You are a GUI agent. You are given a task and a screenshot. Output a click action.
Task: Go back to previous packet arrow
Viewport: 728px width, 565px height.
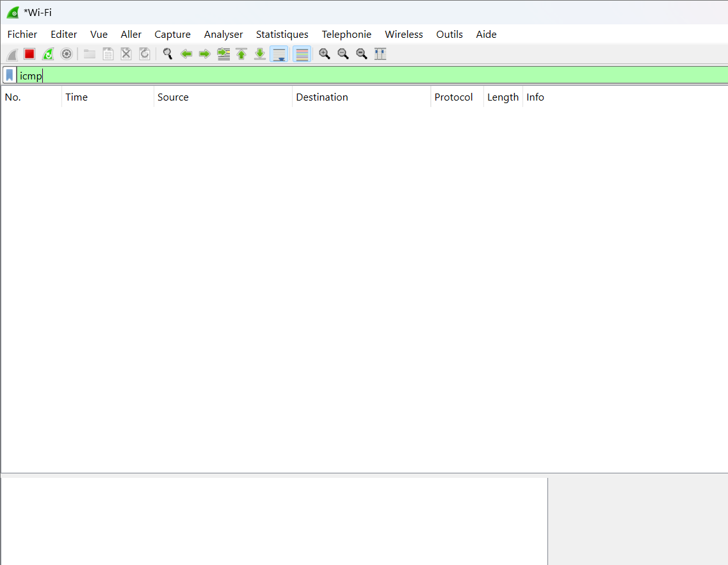point(186,54)
